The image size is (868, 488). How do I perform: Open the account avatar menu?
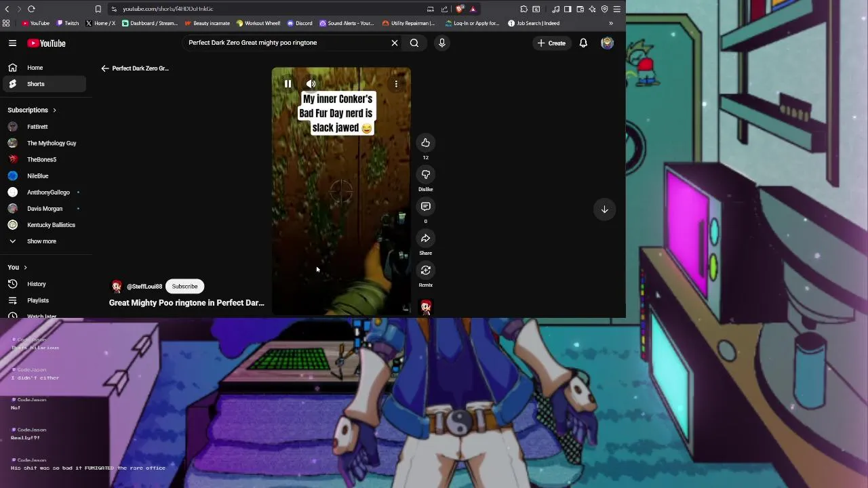(608, 43)
